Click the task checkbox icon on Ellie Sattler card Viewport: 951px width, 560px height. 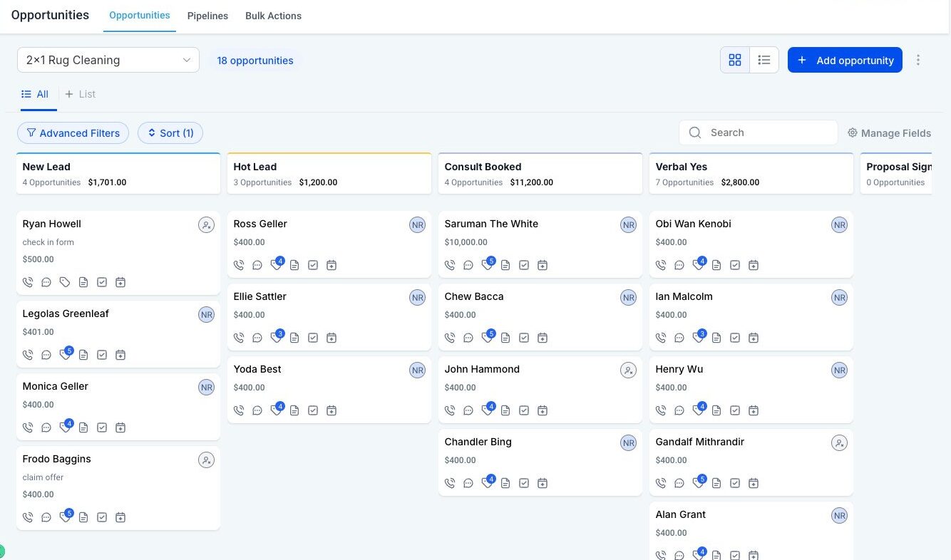coord(313,338)
